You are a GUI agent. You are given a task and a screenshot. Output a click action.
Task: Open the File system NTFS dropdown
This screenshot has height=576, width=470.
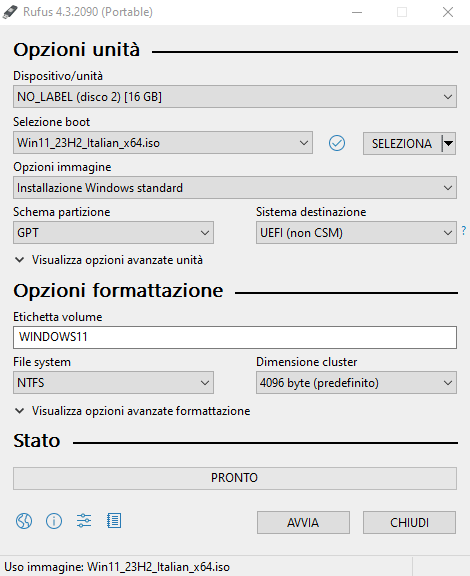point(113,382)
